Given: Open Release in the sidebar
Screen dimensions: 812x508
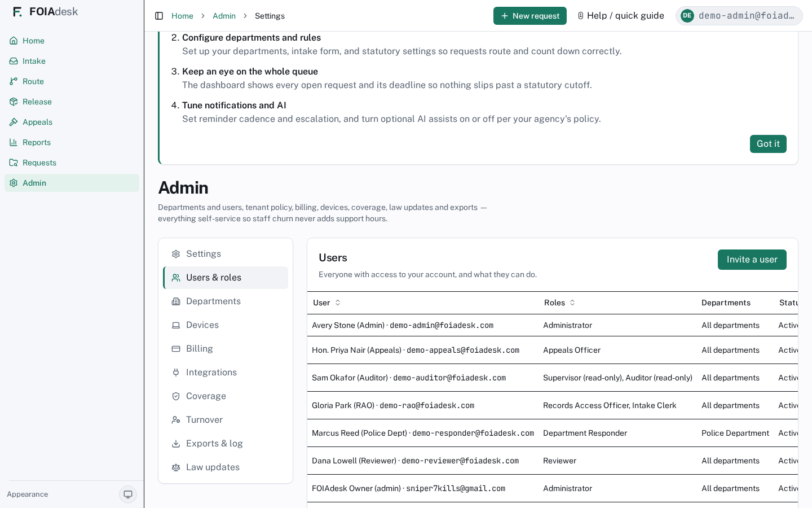Looking at the screenshot, I should click(x=72, y=102).
